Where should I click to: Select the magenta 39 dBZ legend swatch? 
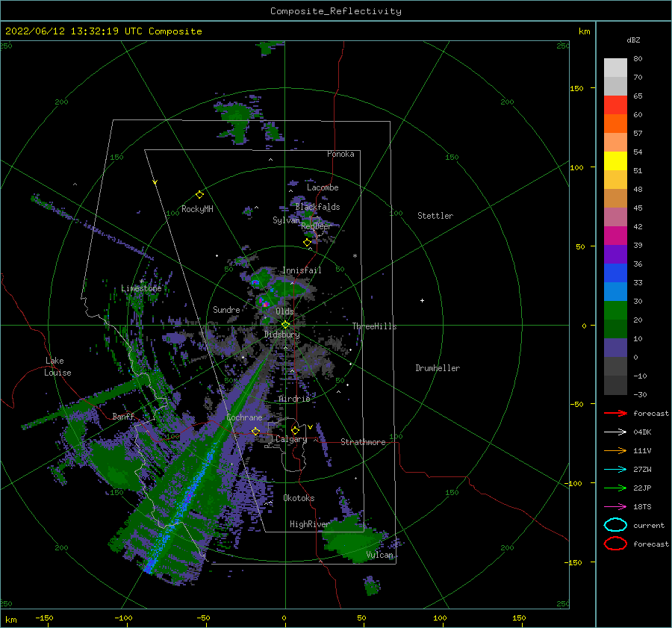(615, 235)
